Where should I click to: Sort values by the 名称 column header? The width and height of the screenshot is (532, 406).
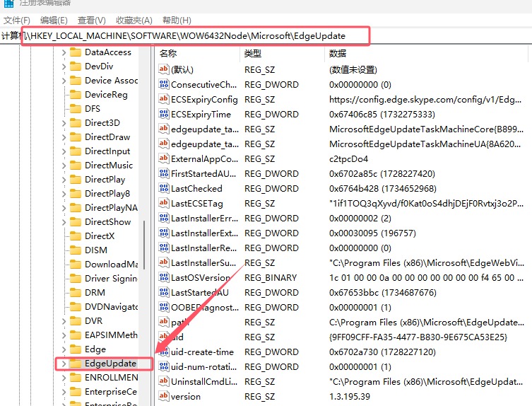tap(168, 54)
